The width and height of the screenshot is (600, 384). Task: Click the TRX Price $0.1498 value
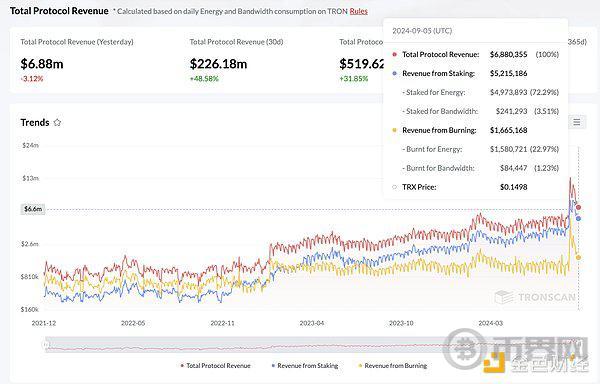click(514, 187)
